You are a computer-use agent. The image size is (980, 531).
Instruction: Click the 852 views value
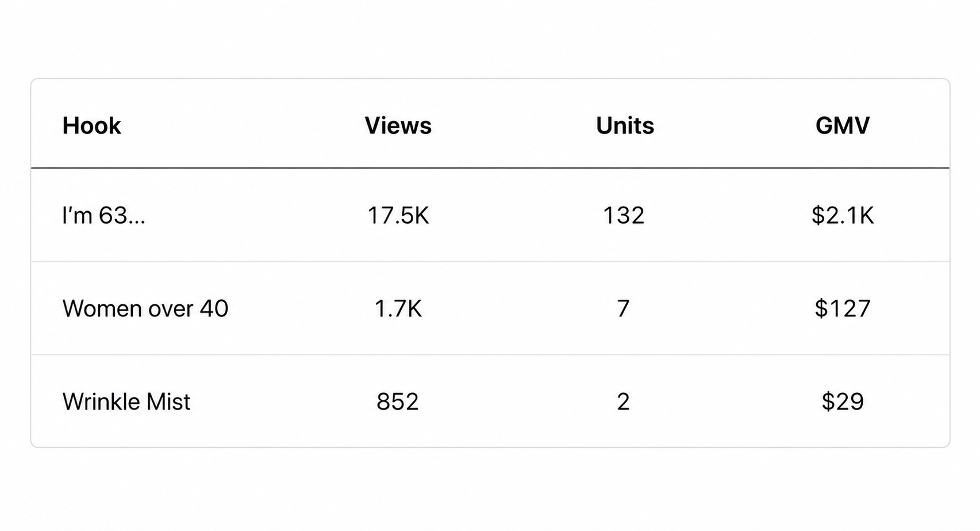(398, 402)
